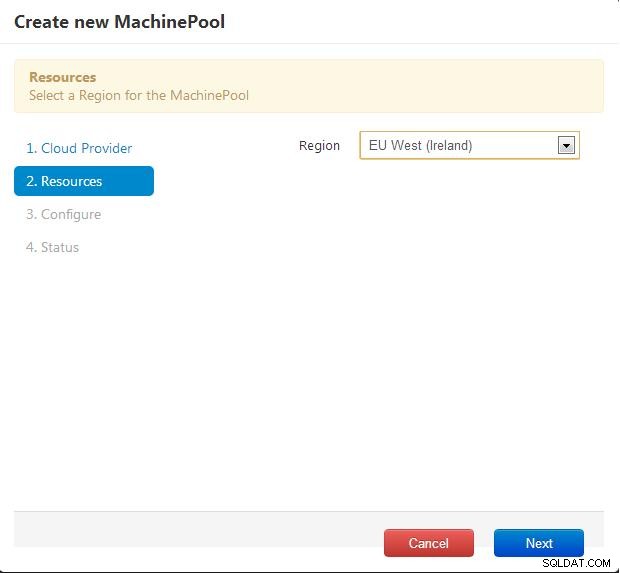Select the EU West (Ireland) region field
The image size is (620, 573).
tap(469, 146)
